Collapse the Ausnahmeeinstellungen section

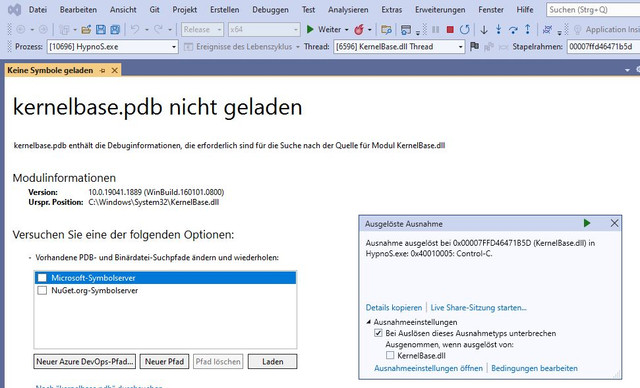(369, 321)
